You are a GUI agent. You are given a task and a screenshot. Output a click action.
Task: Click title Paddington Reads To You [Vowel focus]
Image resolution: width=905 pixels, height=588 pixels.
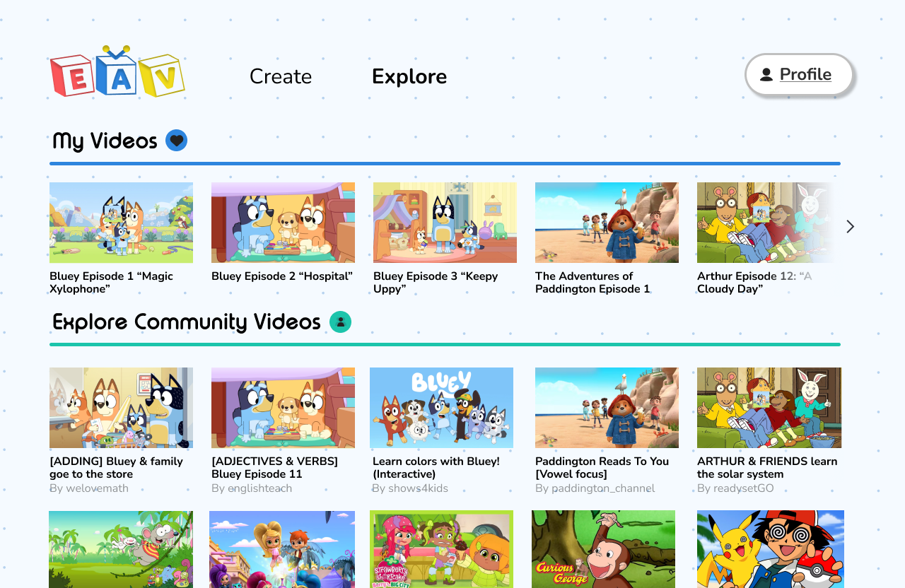coord(602,468)
